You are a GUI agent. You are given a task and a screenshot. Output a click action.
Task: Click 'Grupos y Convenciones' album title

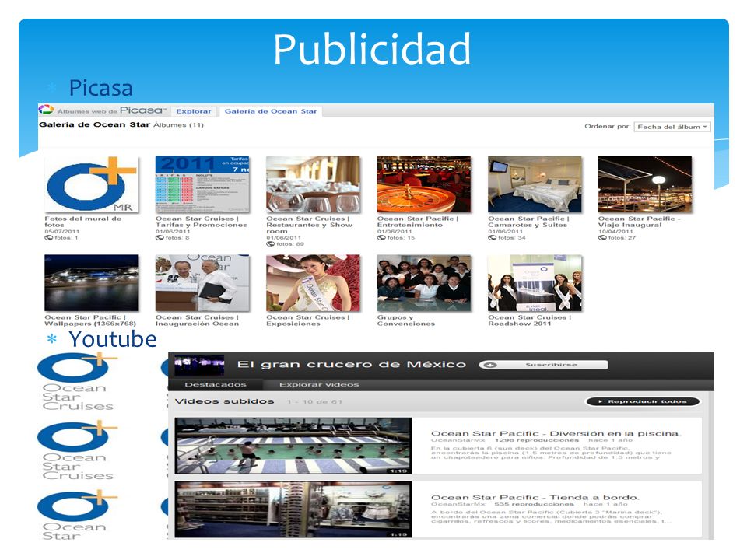[x=406, y=320]
